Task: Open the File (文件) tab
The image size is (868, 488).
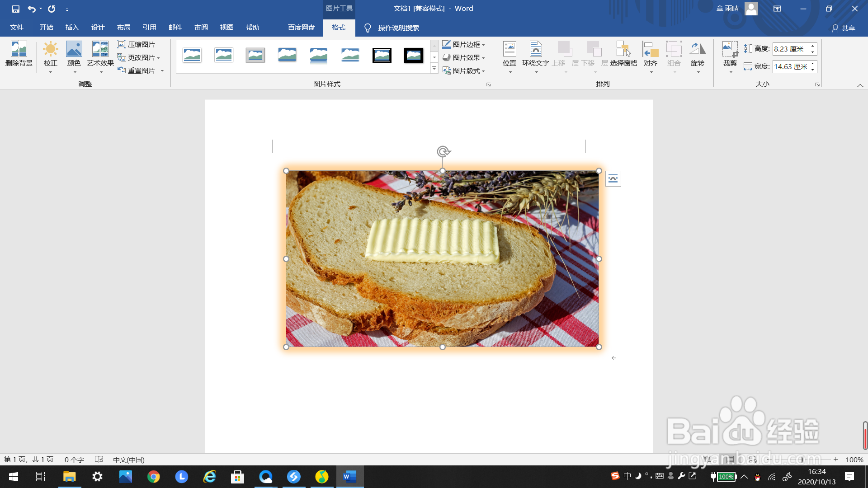Action: [x=17, y=28]
